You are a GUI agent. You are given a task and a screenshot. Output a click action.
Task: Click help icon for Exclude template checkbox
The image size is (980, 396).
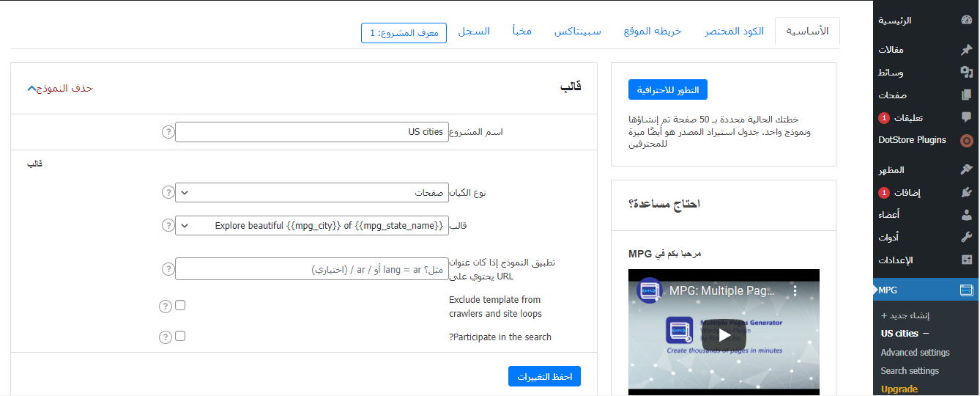[x=166, y=307]
